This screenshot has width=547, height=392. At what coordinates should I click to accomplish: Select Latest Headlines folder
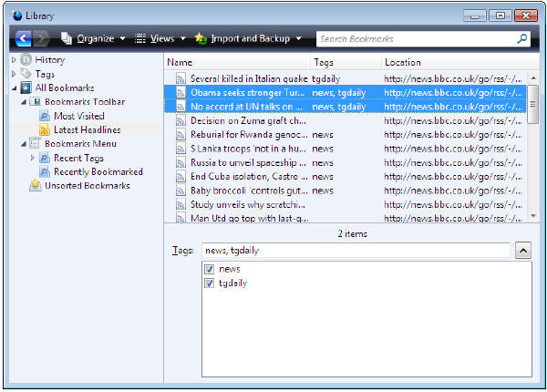click(88, 129)
